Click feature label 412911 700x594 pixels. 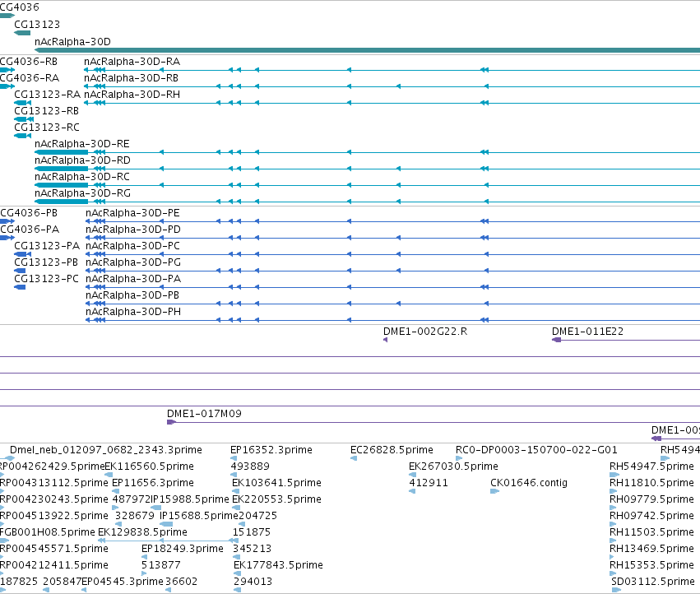click(x=428, y=483)
